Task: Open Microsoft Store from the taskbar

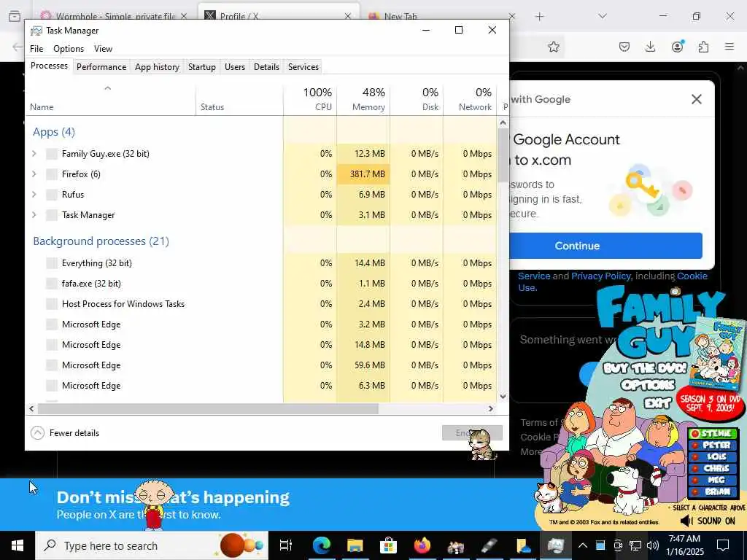Action: 388,545
